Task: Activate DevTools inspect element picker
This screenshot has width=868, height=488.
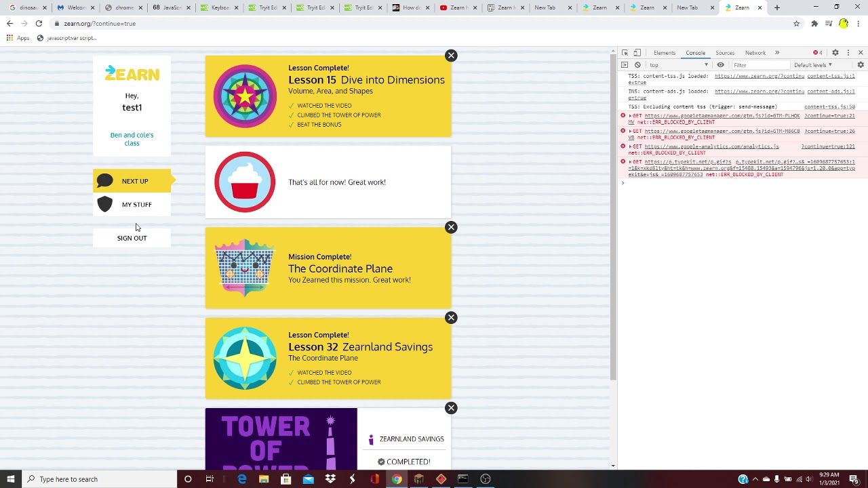Action: (625, 53)
